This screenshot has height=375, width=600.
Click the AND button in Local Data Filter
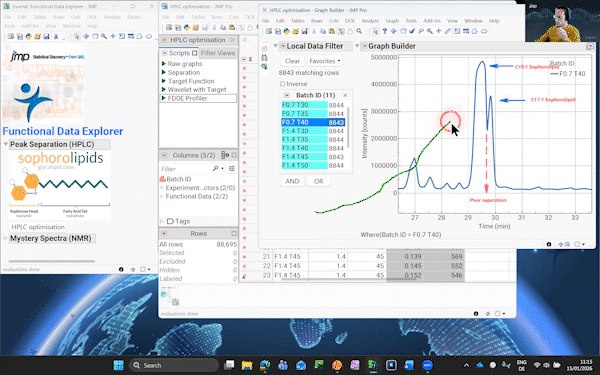[x=292, y=181]
